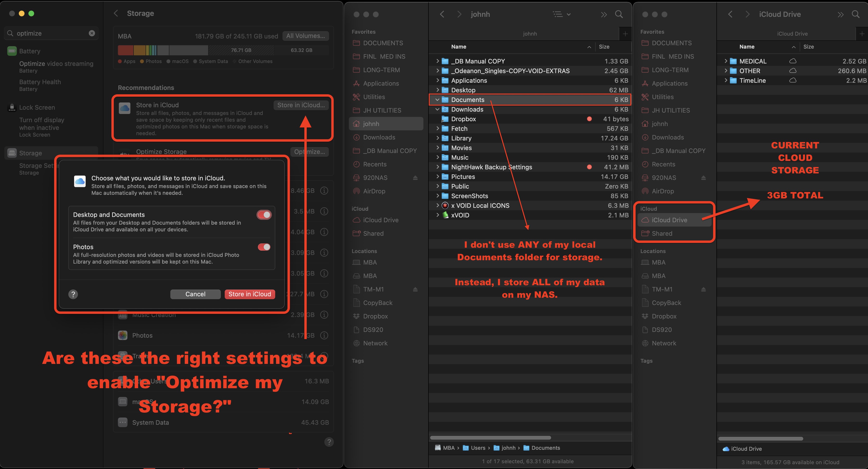Eject the 920NAS volume in middle sidebar
Viewport: 868px width, 469px height.
pyautogui.click(x=415, y=177)
